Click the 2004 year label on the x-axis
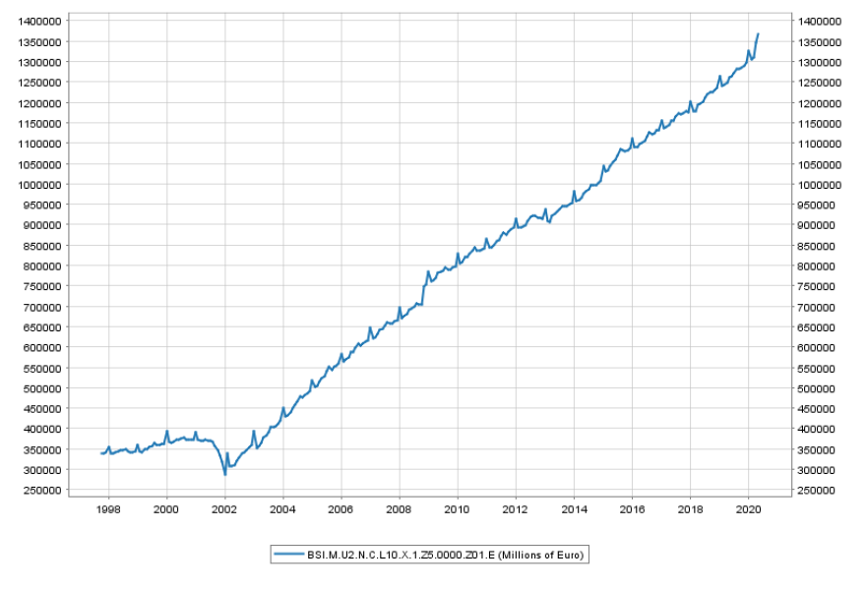 (282, 509)
